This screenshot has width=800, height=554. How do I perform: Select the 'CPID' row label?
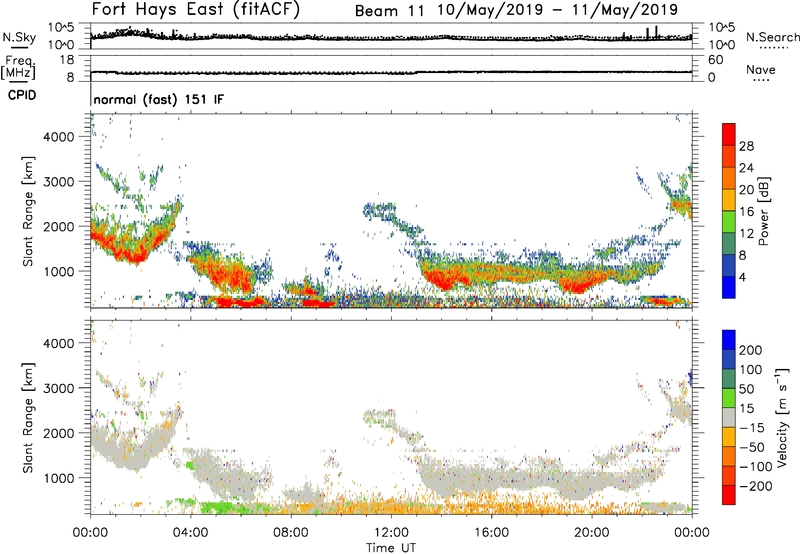tap(22, 95)
